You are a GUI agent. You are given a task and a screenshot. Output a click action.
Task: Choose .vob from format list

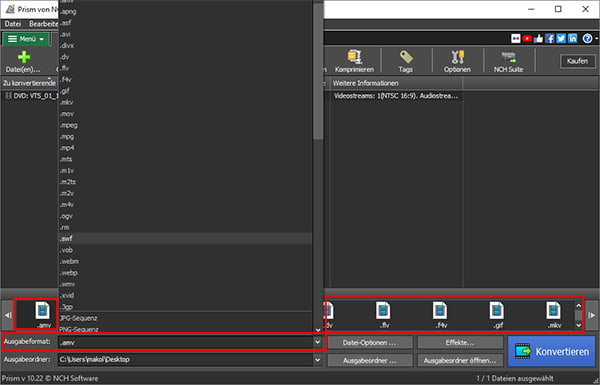186,250
